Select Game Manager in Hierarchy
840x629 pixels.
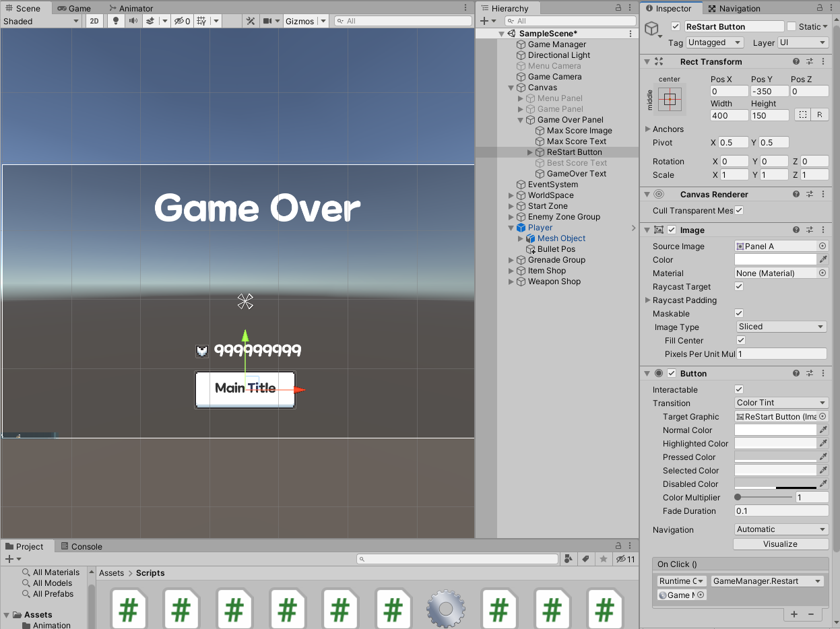pyautogui.click(x=557, y=44)
